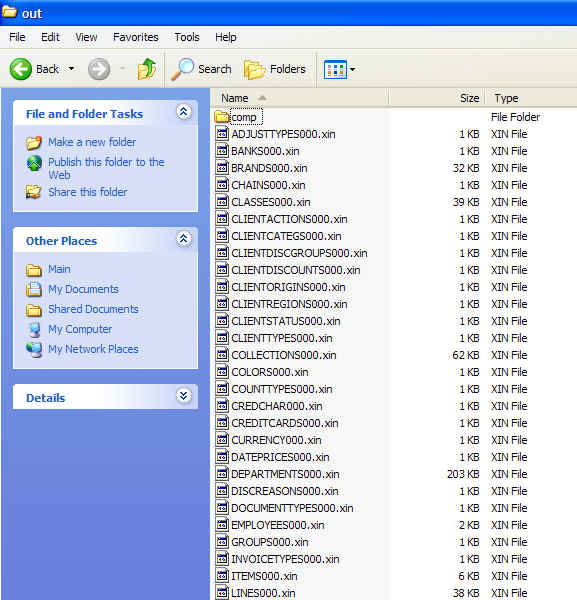Select the DEPARTMENTS000.xin file
The width and height of the screenshot is (577, 600).
click(x=285, y=474)
